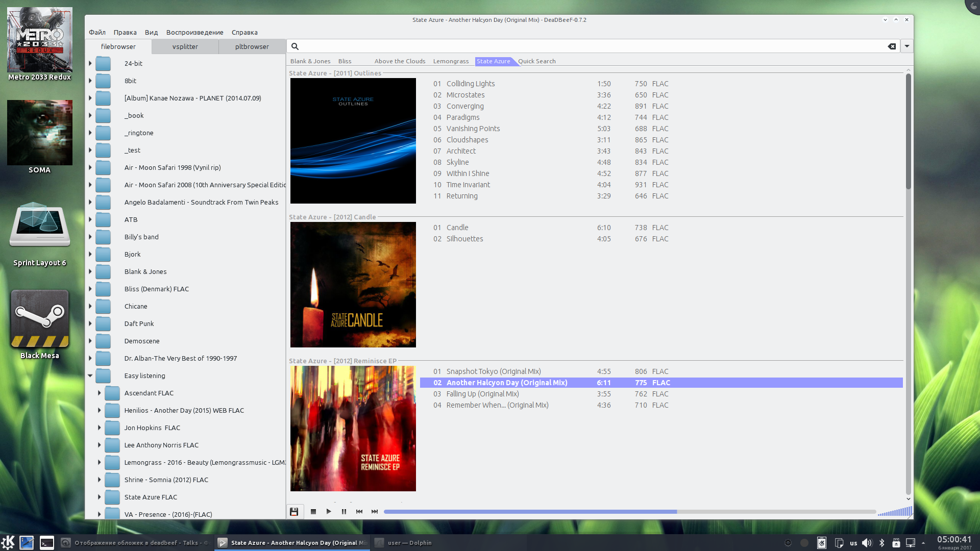The width and height of the screenshot is (980, 551).
Task: Seek within the track progress bar
Action: tap(630, 512)
